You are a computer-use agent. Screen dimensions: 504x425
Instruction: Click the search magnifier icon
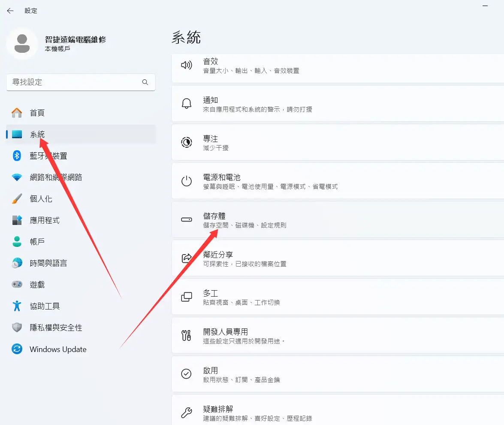[145, 82]
